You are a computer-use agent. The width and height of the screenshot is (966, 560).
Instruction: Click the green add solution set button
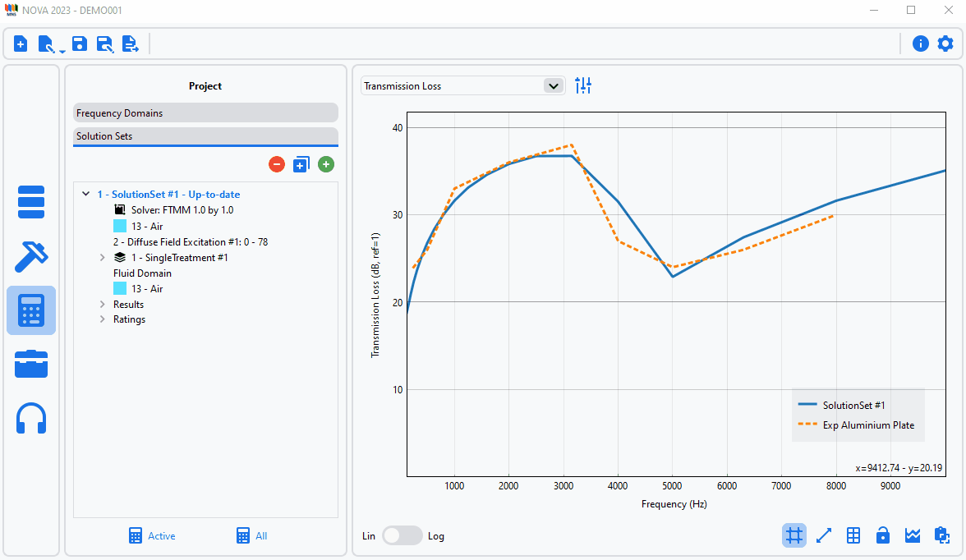click(326, 164)
